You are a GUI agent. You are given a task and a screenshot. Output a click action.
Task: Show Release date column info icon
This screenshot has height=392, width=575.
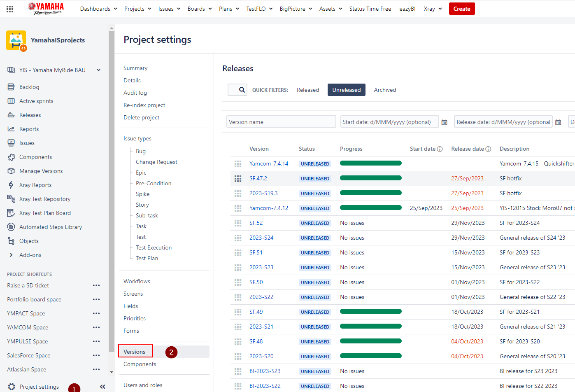[x=488, y=149]
